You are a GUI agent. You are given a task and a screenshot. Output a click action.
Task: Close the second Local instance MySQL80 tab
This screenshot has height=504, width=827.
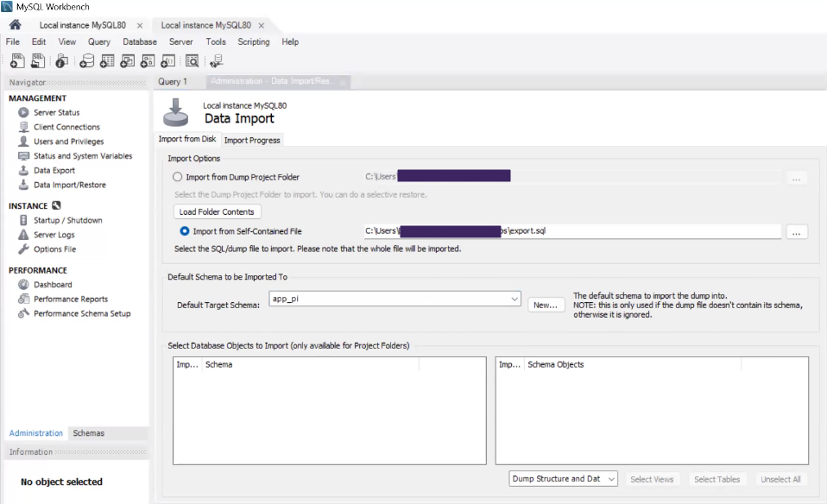coord(261,25)
